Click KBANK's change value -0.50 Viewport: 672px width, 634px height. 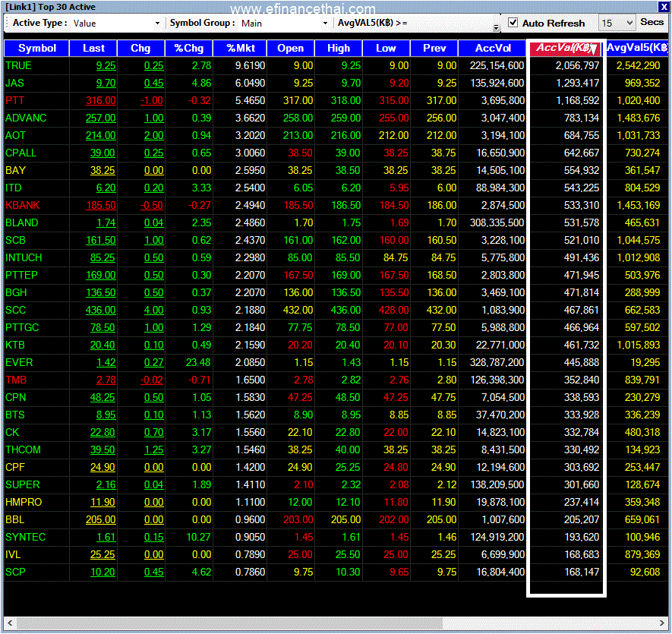(152, 205)
